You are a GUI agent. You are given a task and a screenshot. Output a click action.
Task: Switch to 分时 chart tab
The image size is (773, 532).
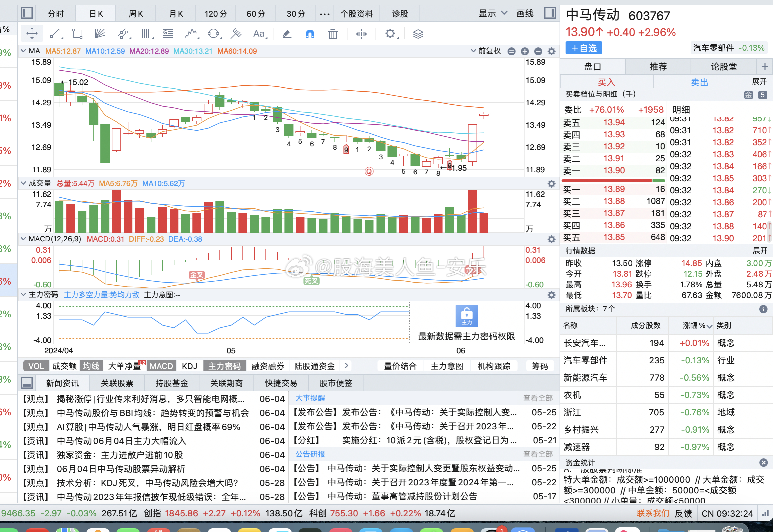56,14
